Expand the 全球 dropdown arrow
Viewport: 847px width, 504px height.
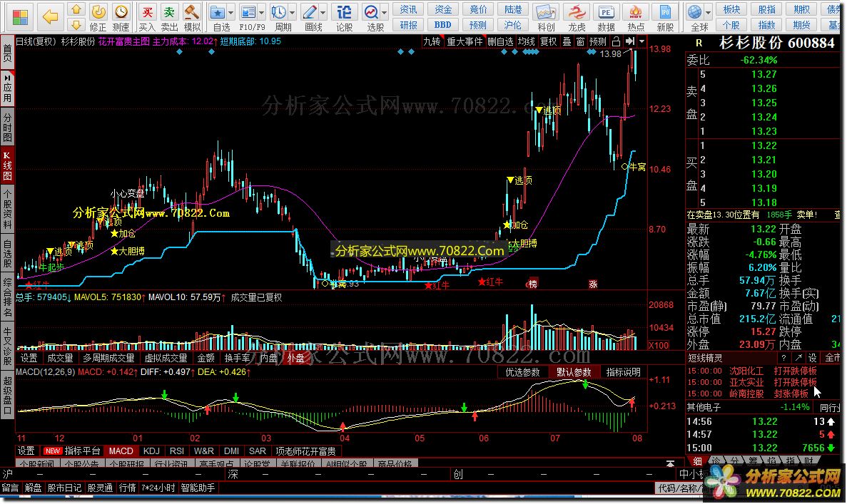[x=708, y=12]
